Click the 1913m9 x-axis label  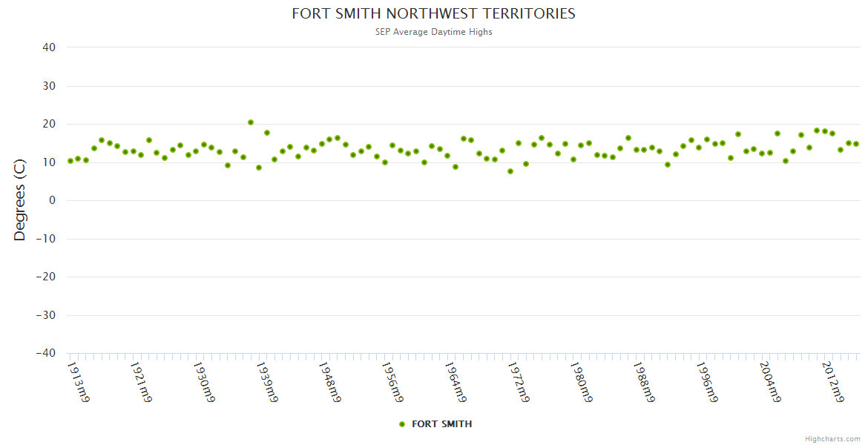(79, 382)
